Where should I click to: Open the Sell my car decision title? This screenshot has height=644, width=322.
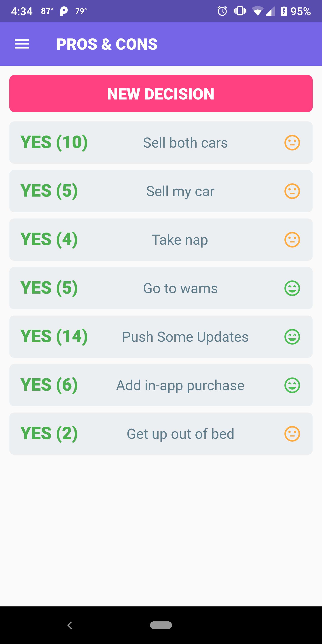coord(180,191)
